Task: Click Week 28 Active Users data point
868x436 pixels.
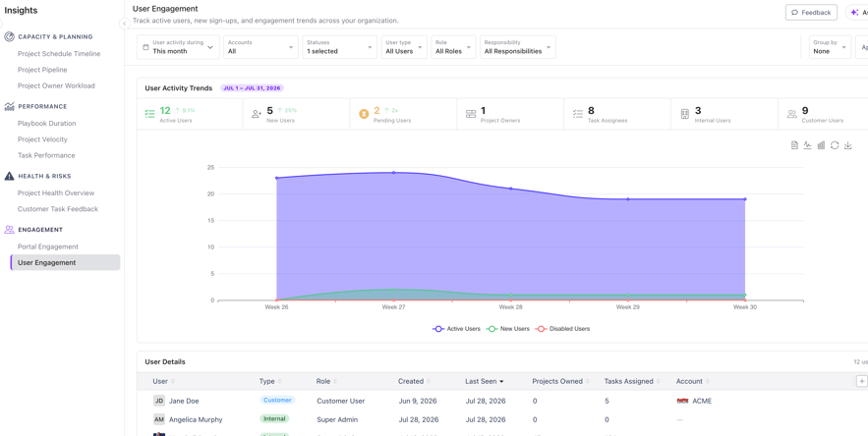Action: 510,189
